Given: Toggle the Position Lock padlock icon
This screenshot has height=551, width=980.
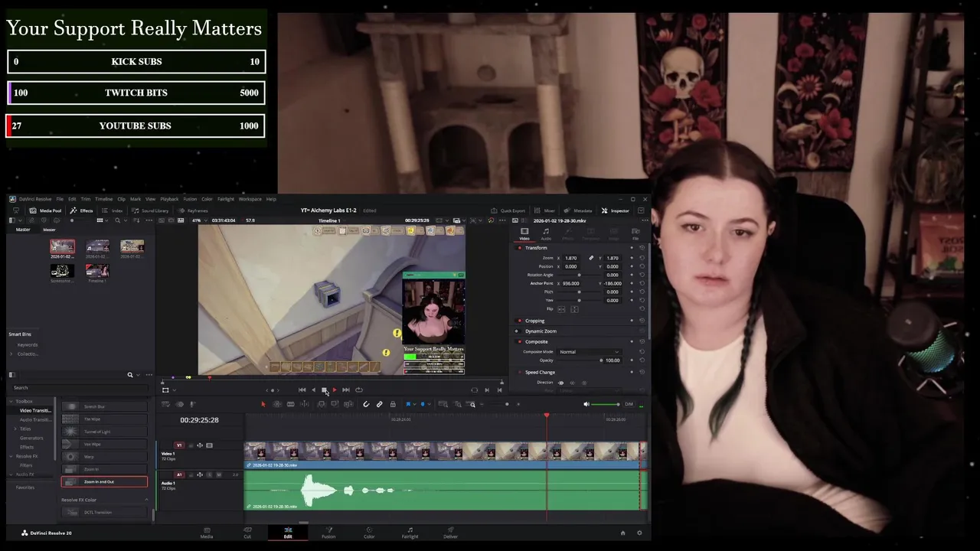Looking at the screenshot, I should [393, 404].
